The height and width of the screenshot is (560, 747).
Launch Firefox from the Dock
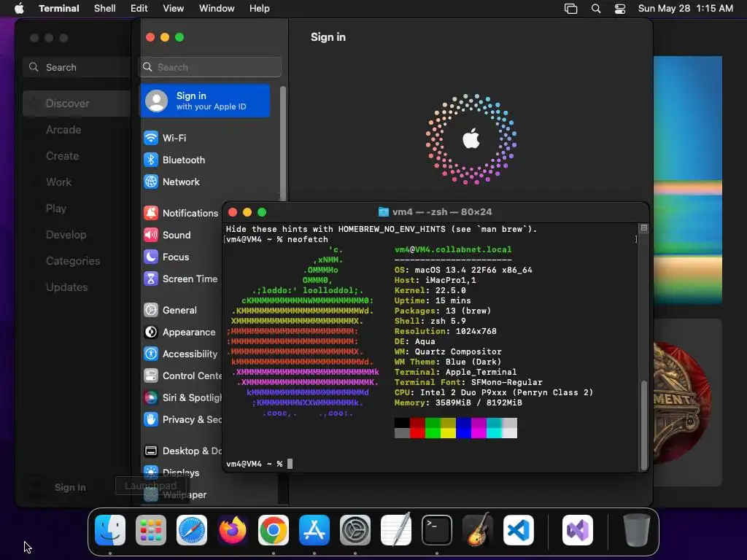coord(233,530)
